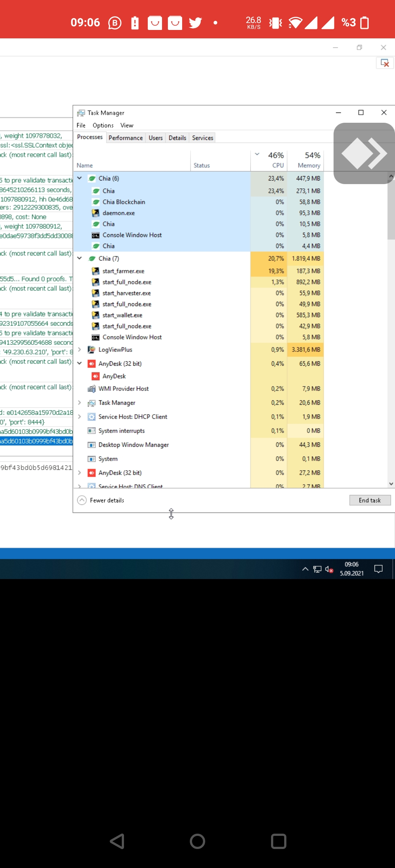Tap the Android back navigation button
Screen dimensions: 395x868
point(117,841)
